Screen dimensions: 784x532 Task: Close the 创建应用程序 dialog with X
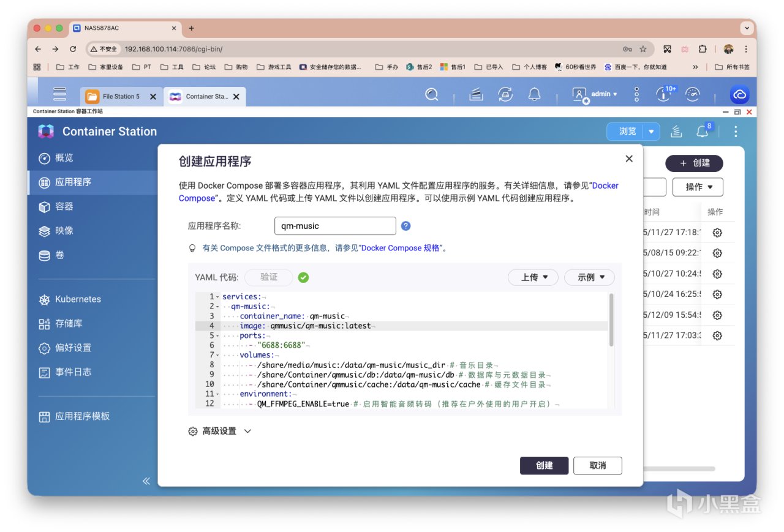tap(629, 159)
